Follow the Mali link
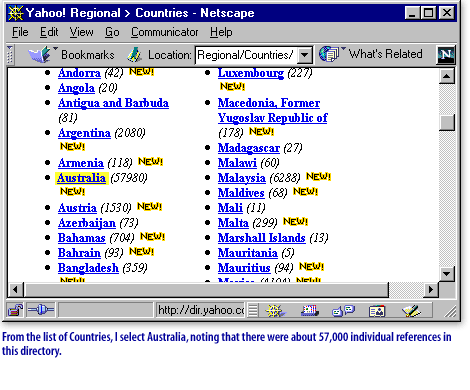 tap(230, 208)
